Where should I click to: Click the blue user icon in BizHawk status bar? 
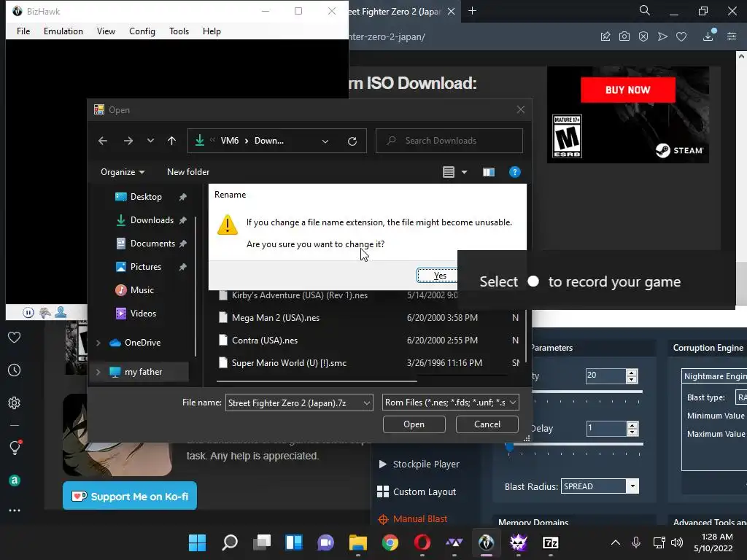pos(61,312)
